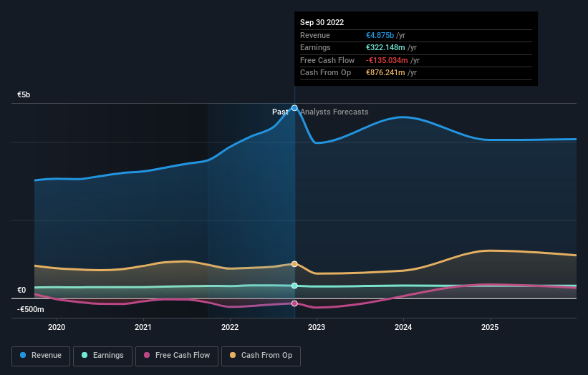Click the Sep 30 2022 tooltip date
The image size is (588, 375).
click(x=322, y=22)
